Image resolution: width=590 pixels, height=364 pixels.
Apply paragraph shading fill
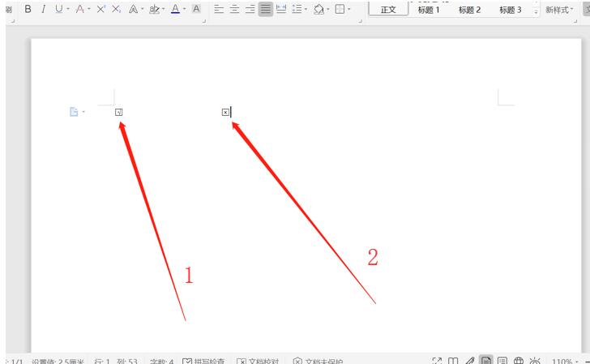pyautogui.click(x=319, y=9)
